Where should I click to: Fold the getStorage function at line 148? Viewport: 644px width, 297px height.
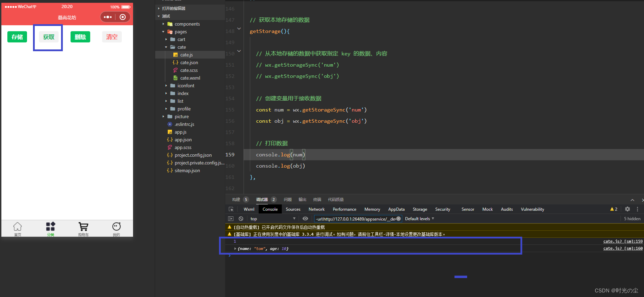239,28
